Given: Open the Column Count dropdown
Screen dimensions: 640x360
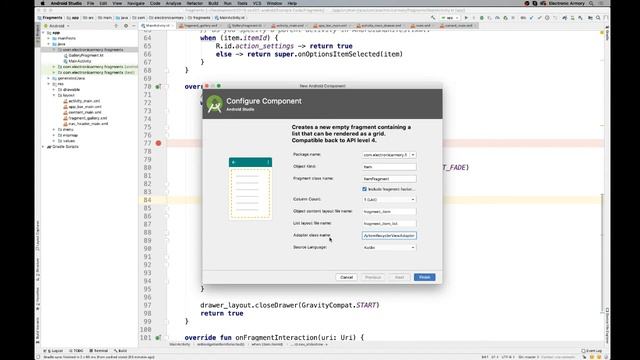Looking at the screenshot, I should pos(389,200).
